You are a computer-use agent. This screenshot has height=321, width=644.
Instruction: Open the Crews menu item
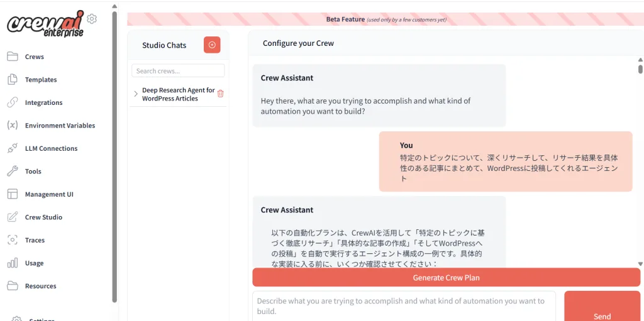tap(35, 57)
